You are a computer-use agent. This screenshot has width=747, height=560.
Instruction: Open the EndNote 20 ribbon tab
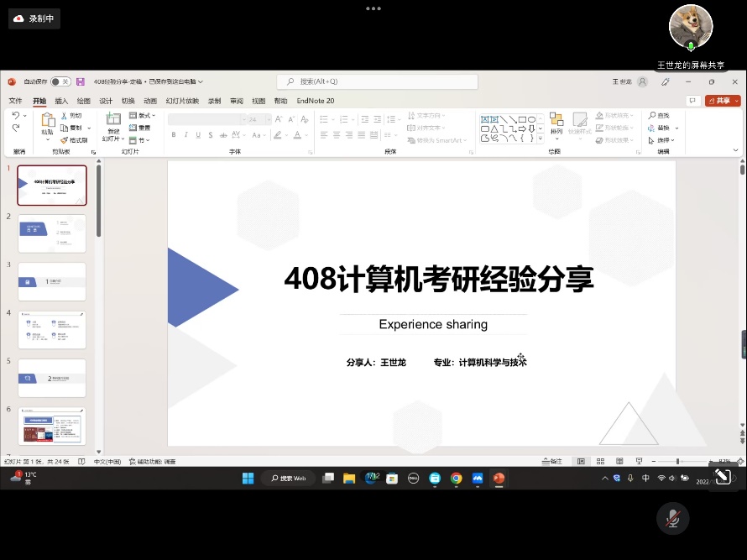pyautogui.click(x=315, y=101)
